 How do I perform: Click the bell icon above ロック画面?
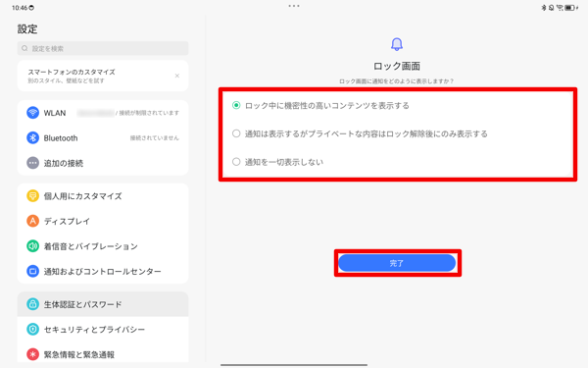click(397, 44)
